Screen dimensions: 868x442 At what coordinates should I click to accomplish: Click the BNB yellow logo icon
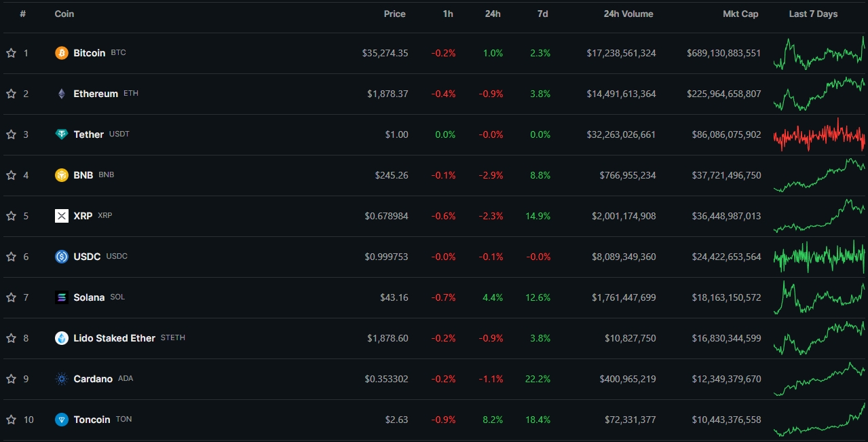point(62,175)
